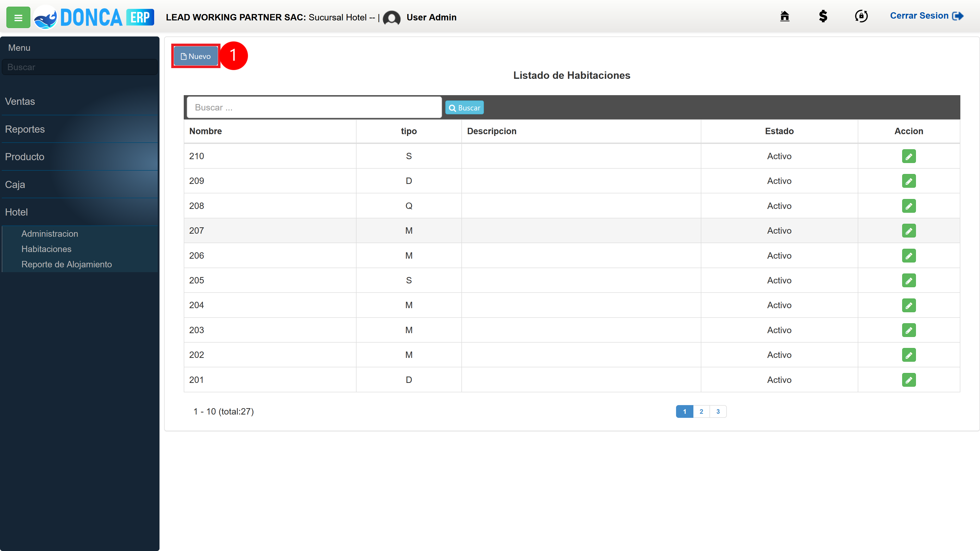Click the Nuevo button
The width and height of the screenshot is (980, 551).
195,56
